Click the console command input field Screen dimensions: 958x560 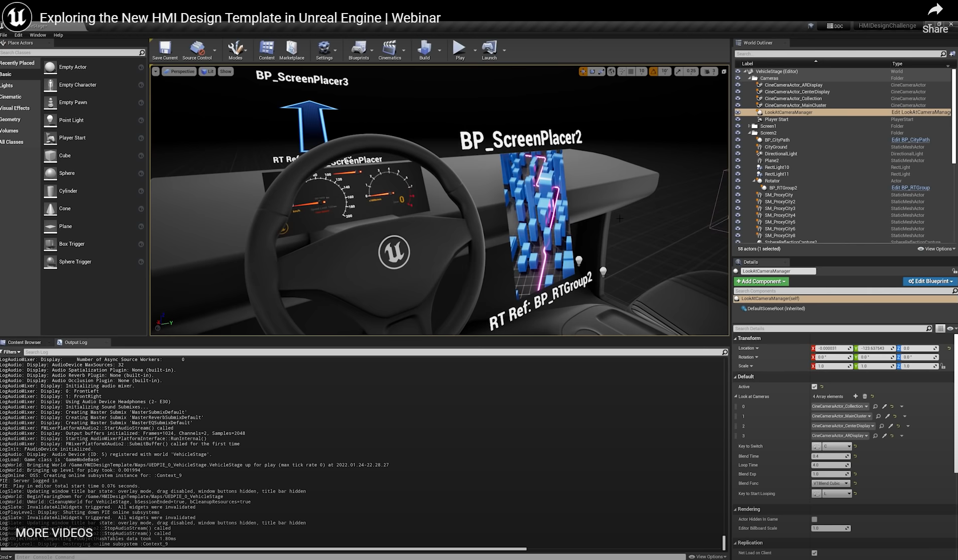click(x=350, y=557)
